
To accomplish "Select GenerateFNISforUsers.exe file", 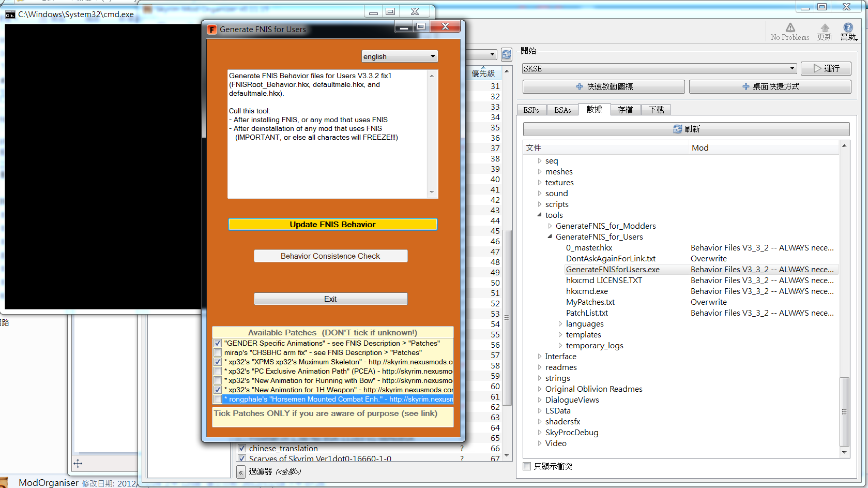I will click(x=613, y=270).
